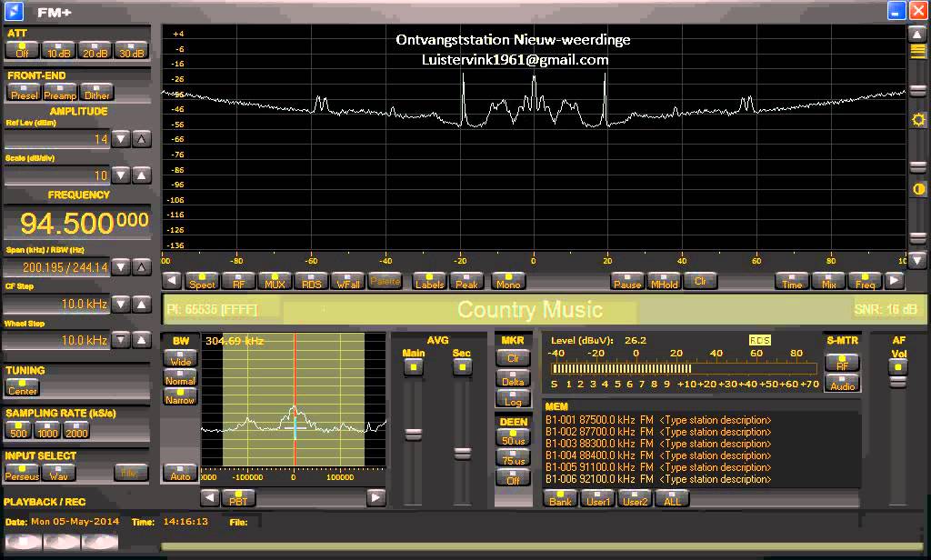The width and height of the screenshot is (931, 560).
Task: Select the Mix view button
Action: [828, 281]
